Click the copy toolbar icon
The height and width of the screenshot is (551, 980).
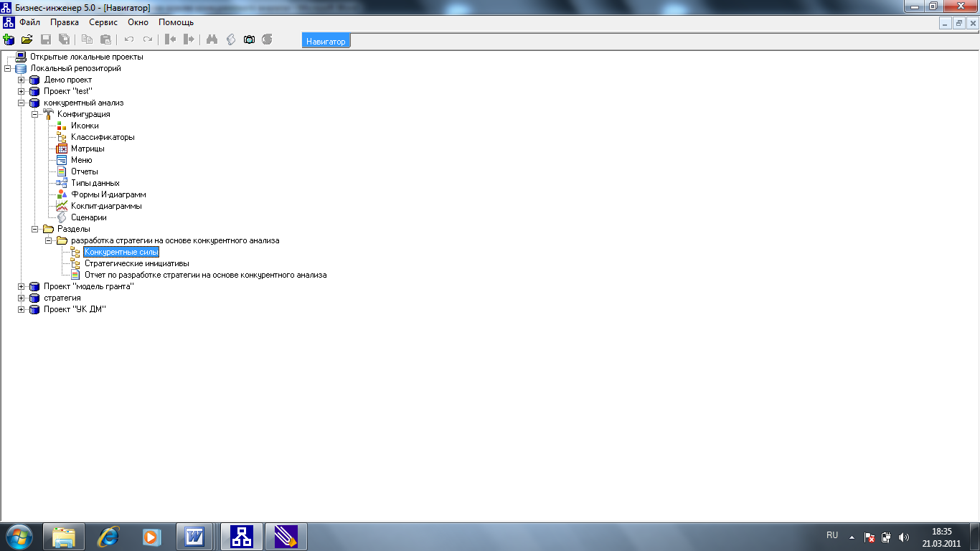pyautogui.click(x=87, y=39)
